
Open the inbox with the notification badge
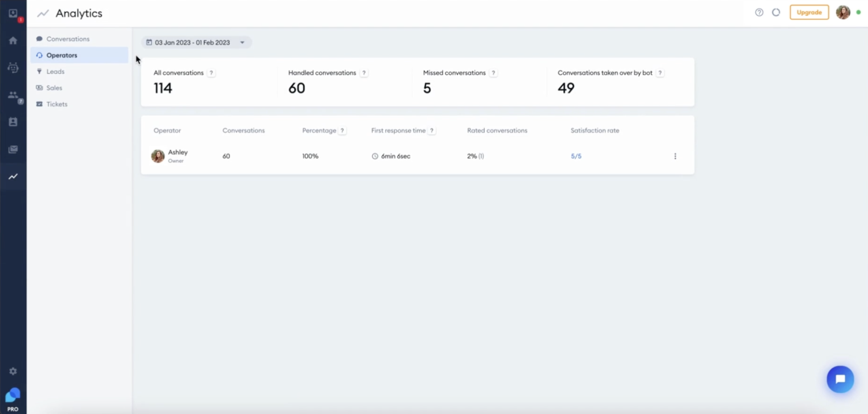pos(13,13)
